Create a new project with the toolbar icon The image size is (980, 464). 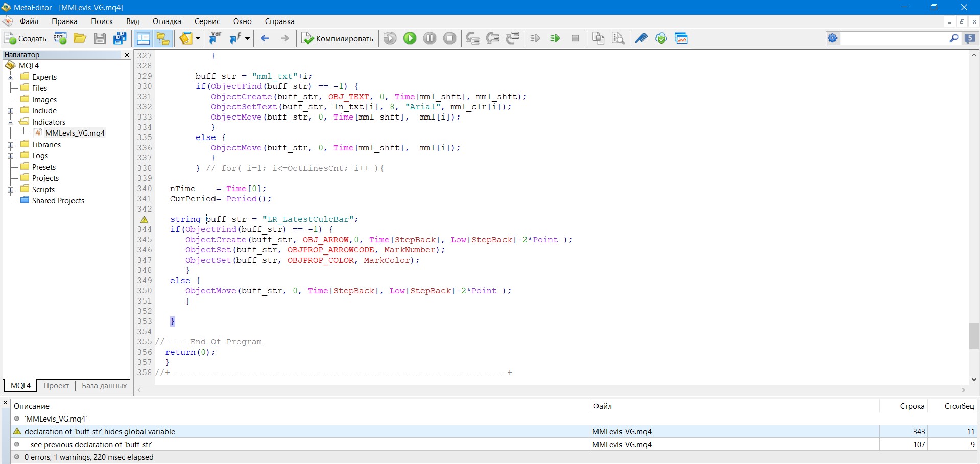pyautogui.click(x=60, y=38)
